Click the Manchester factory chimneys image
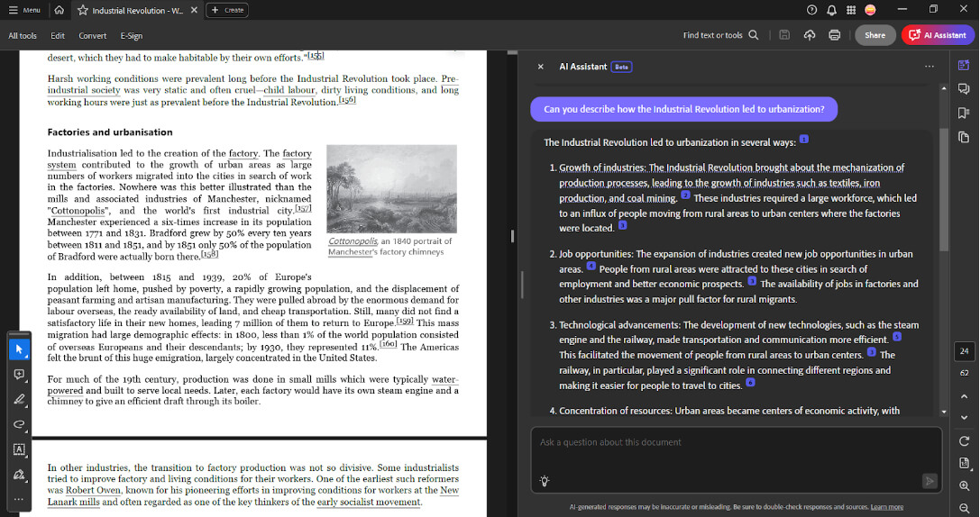This screenshot has width=980, height=517. [x=392, y=189]
